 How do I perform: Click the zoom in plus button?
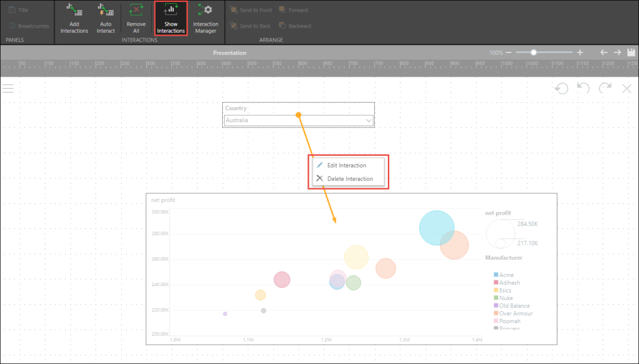coord(580,53)
